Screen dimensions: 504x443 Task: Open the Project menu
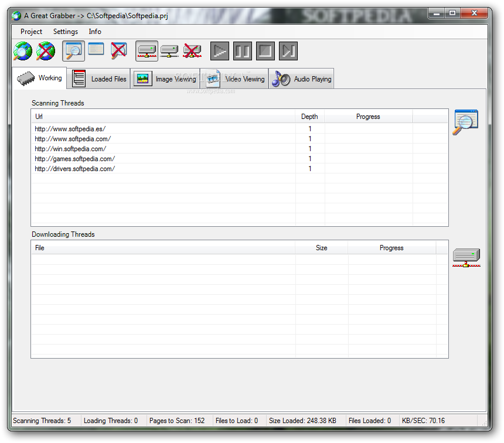[x=31, y=32]
